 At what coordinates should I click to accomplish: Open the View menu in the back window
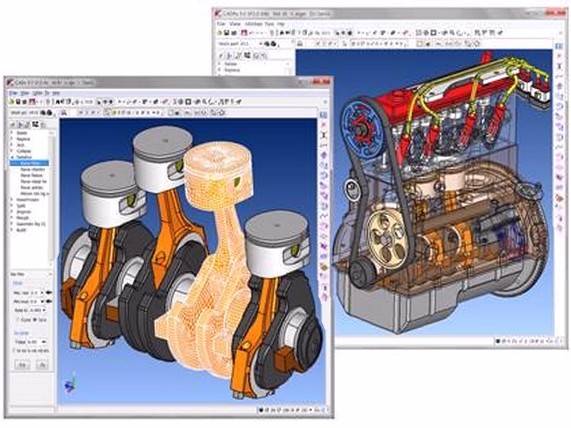(x=235, y=24)
